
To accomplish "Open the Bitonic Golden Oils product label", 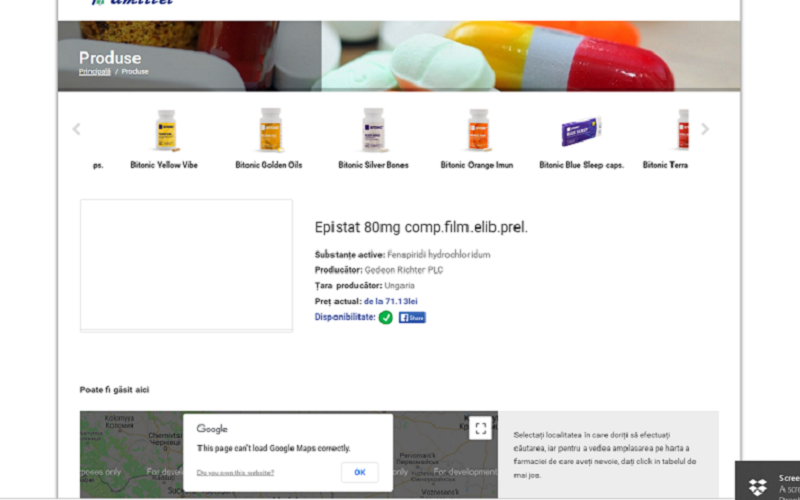I will pyautogui.click(x=269, y=165).
